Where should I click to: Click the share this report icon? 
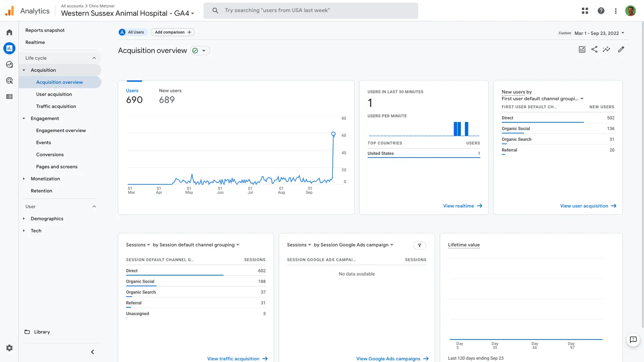pos(594,49)
